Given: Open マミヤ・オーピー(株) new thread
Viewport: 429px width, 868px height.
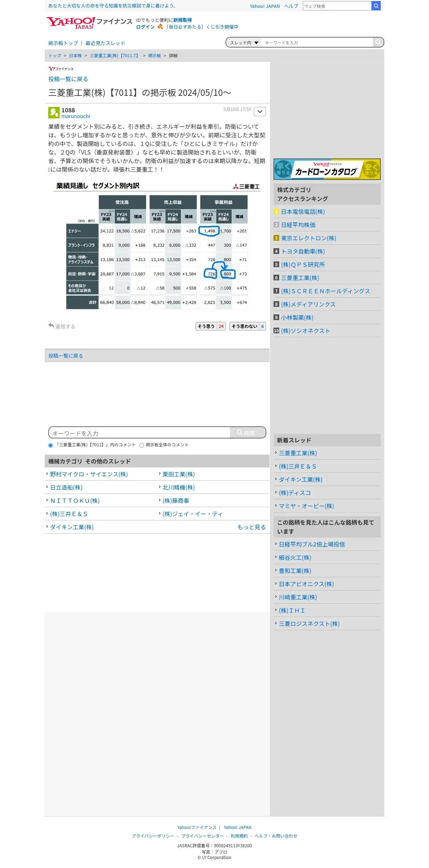Looking at the screenshot, I should [x=306, y=506].
